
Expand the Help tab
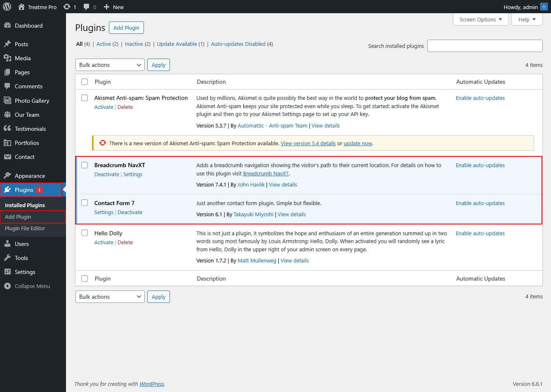527,19
